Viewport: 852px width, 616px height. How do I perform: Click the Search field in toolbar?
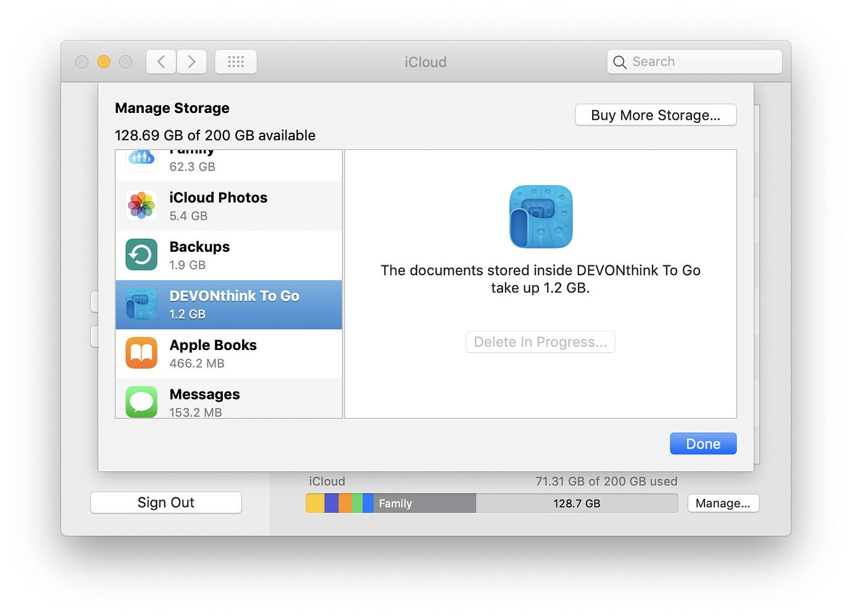tap(695, 62)
